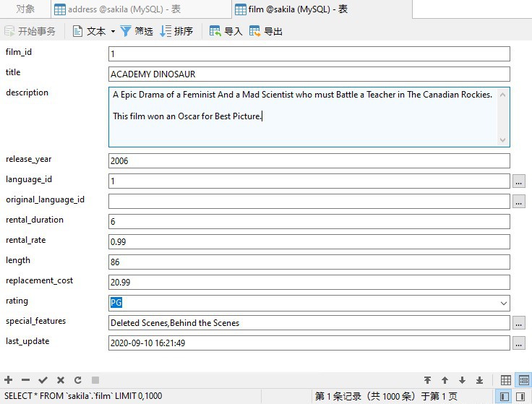Click the stop square icon
The height and width of the screenshot is (404, 532).
coord(95,380)
